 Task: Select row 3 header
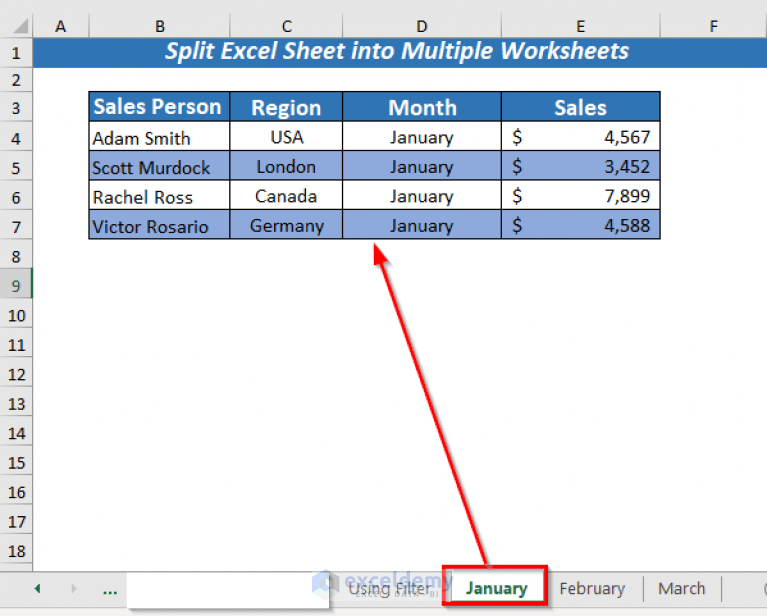(x=16, y=107)
